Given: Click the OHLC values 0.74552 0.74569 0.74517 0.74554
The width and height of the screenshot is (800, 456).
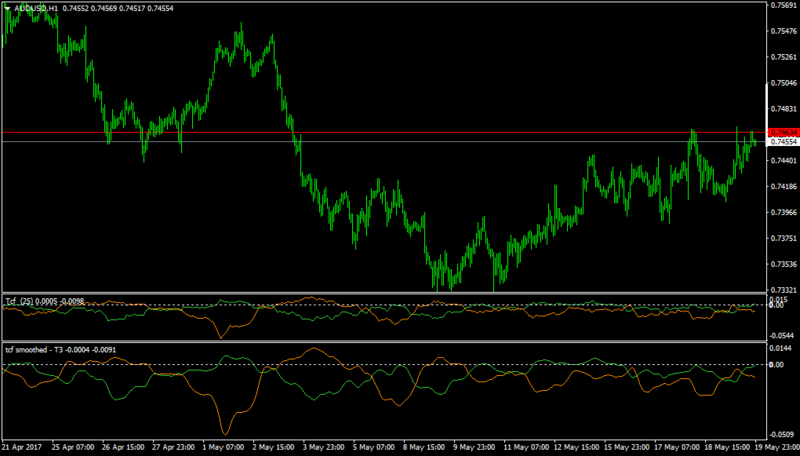Looking at the screenshot, I should pos(118,9).
